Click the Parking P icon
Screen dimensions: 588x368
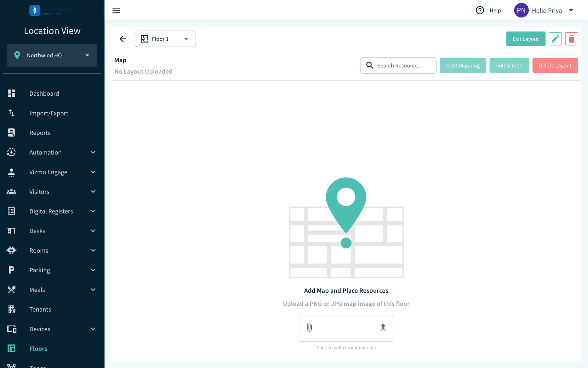(11, 270)
